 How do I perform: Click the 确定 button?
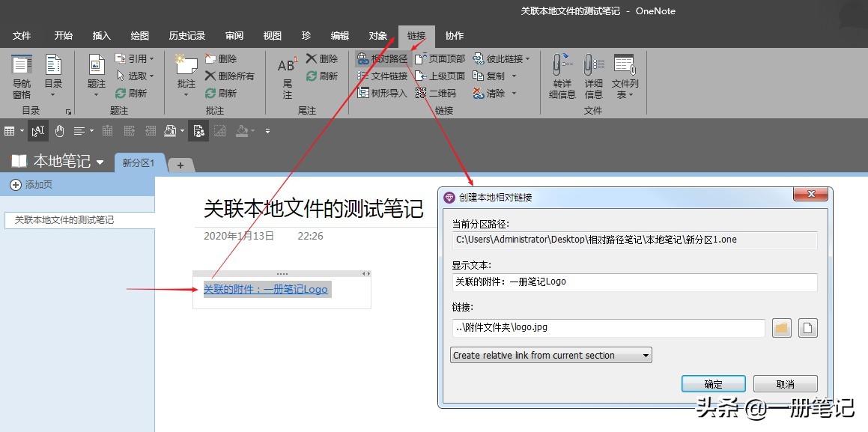click(x=714, y=384)
